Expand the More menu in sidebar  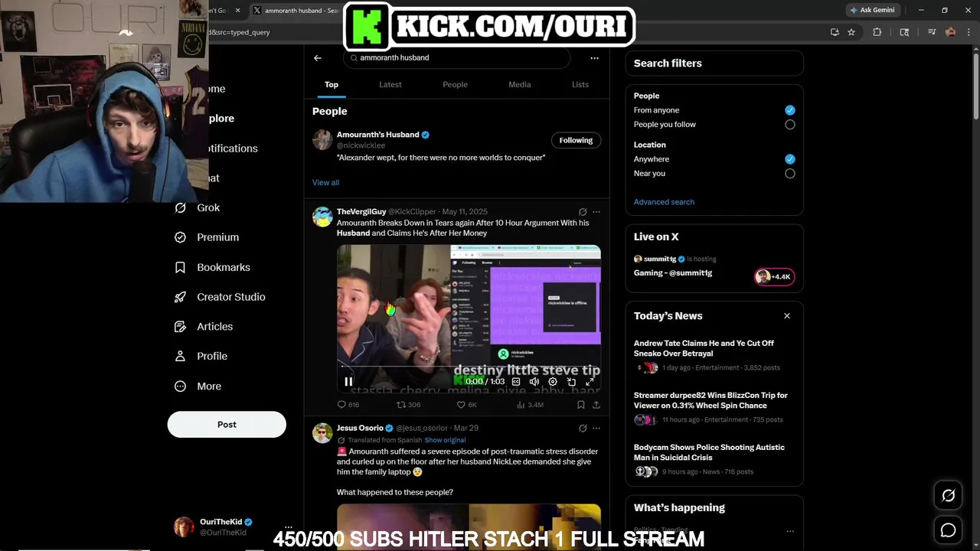[x=199, y=386]
